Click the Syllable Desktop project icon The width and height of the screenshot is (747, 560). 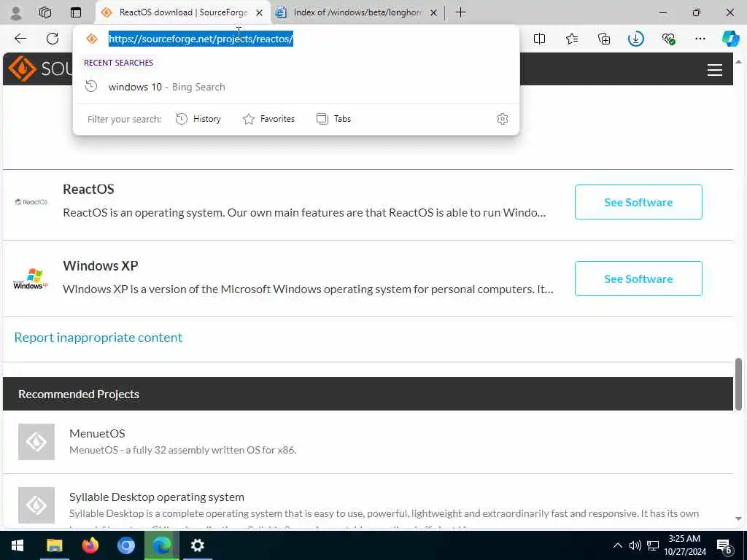click(x=36, y=505)
